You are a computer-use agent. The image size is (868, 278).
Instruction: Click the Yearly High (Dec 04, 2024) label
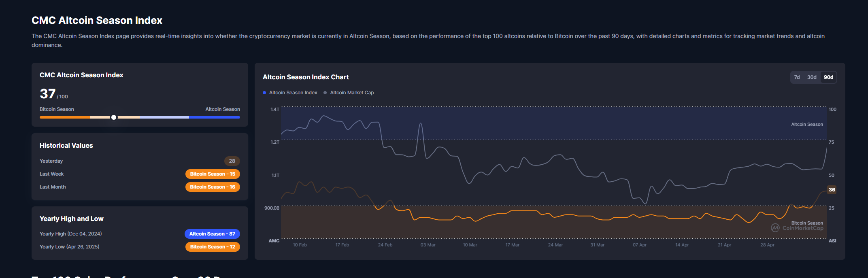(x=71, y=234)
